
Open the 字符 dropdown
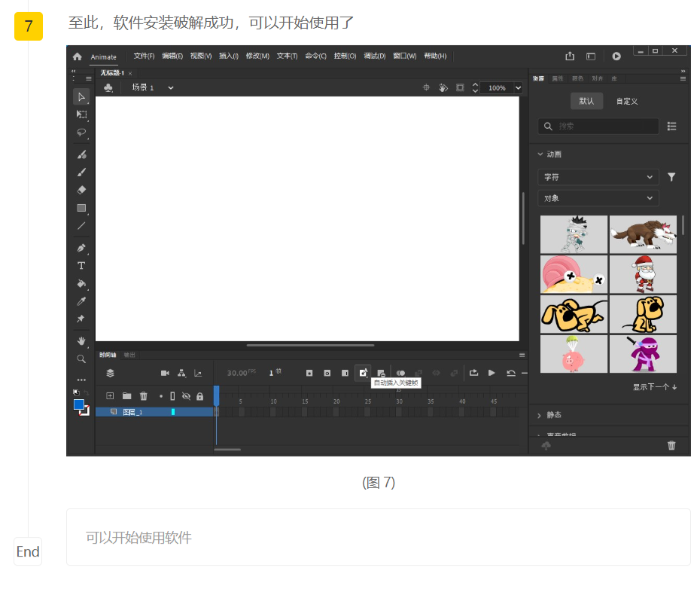(x=598, y=178)
